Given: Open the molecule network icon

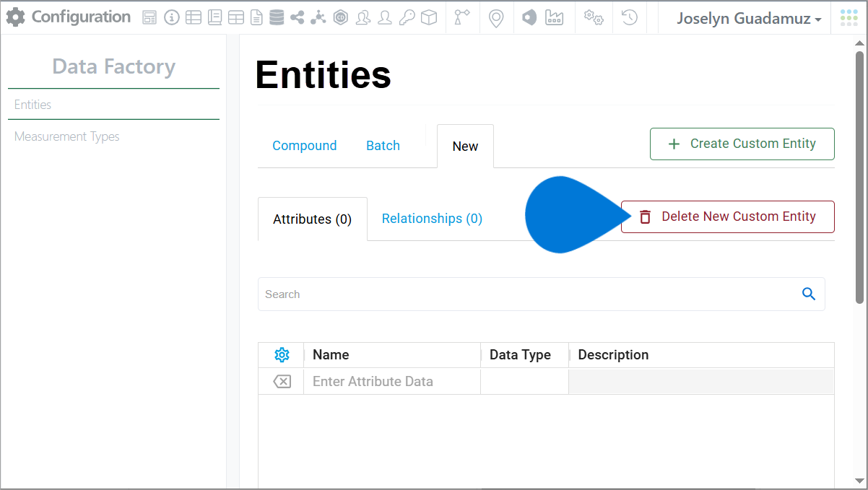Looking at the screenshot, I should click(x=318, y=18).
